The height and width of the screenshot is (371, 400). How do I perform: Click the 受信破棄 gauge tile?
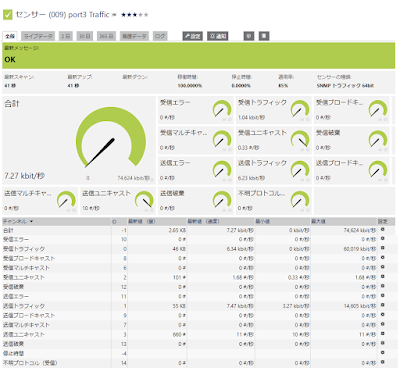tap(352, 140)
